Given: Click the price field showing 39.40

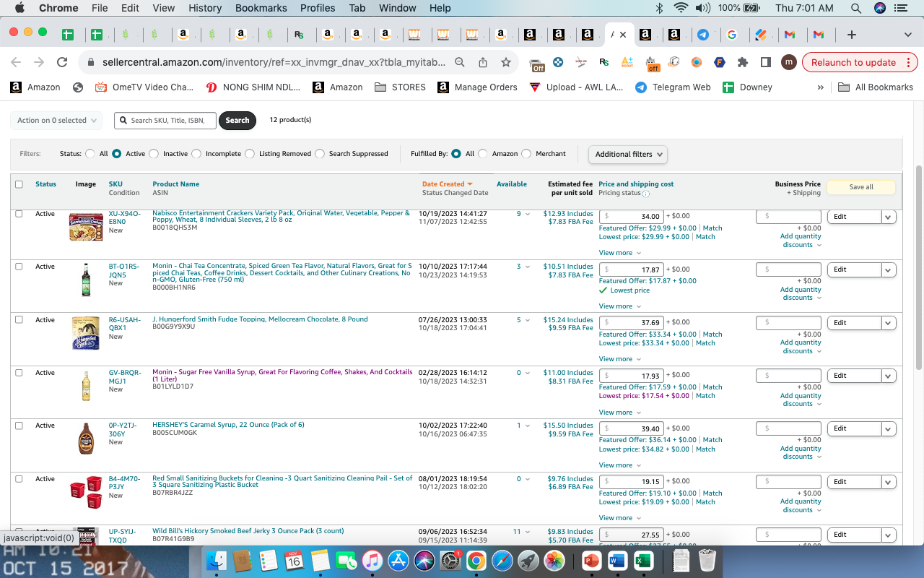Looking at the screenshot, I should click(x=632, y=428).
